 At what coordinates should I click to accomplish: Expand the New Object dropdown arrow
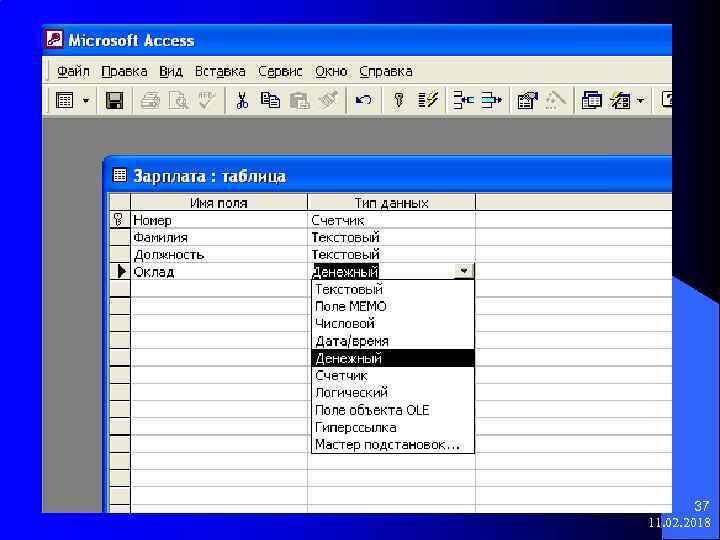click(x=641, y=100)
